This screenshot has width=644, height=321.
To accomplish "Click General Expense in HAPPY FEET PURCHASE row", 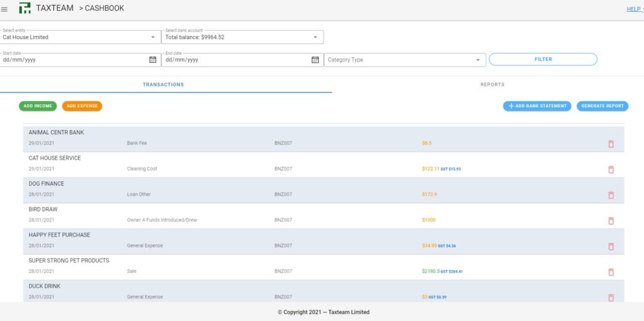I will pyautogui.click(x=145, y=245).
